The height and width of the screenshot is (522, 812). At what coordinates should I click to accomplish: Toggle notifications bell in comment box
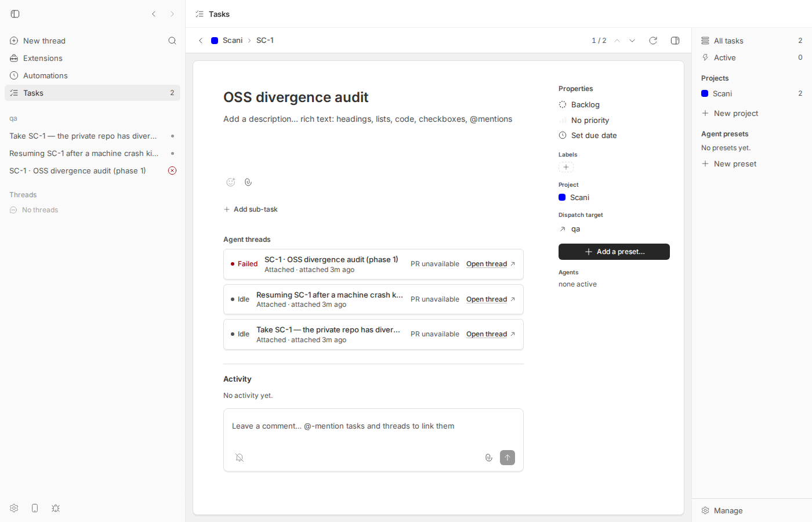click(x=240, y=458)
